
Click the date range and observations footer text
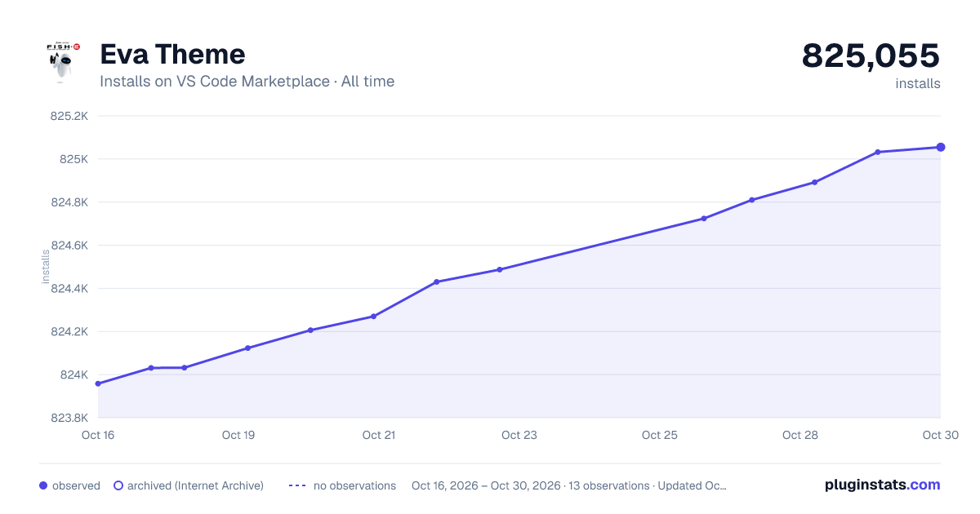(x=569, y=485)
